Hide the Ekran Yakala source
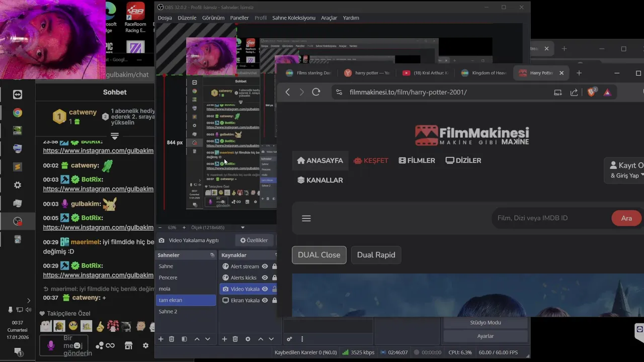 pos(265,300)
